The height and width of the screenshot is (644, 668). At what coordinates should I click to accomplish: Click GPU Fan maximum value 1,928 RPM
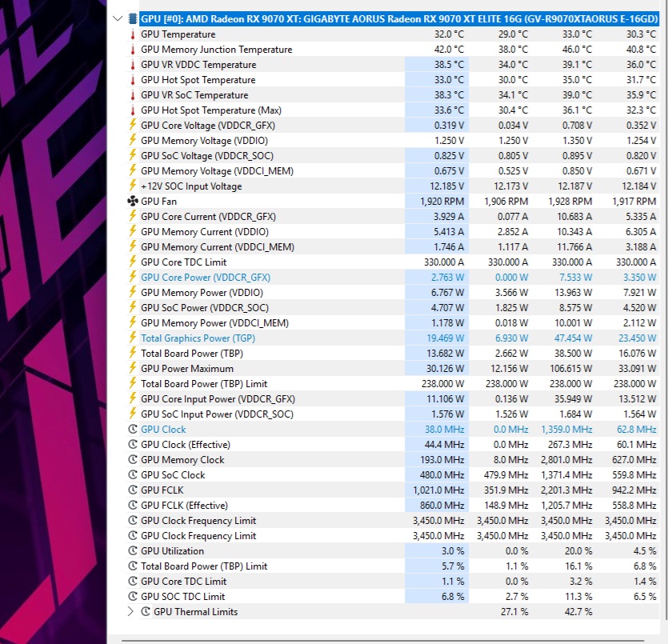(x=570, y=202)
